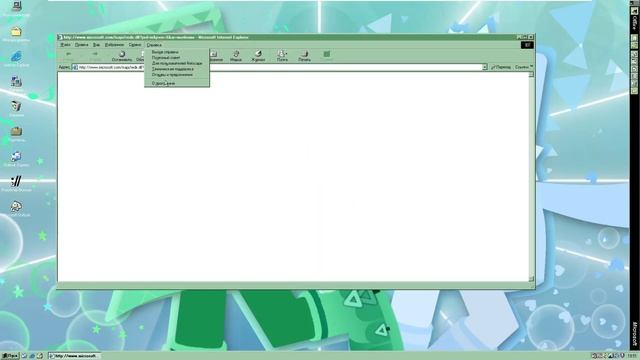Close the open Справка menu via its title
This screenshot has width=640, height=360.
[154, 44]
